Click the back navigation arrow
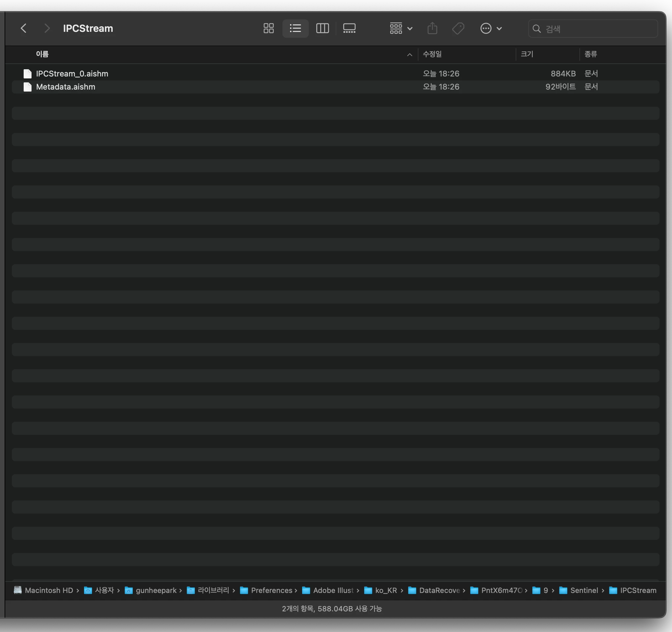Image resolution: width=672 pixels, height=632 pixels. point(23,28)
